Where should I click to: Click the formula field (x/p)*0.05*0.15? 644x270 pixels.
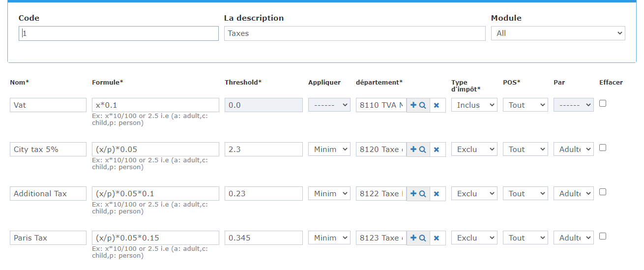(x=155, y=238)
